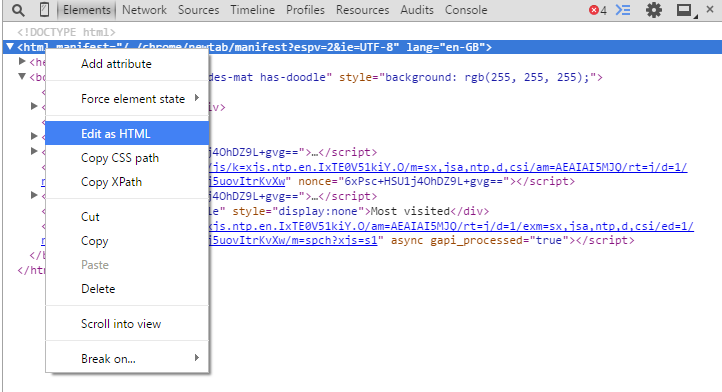The height and width of the screenshot is (392, 722).
Task: Select Delete in context menu
Action: click(127, 289)
